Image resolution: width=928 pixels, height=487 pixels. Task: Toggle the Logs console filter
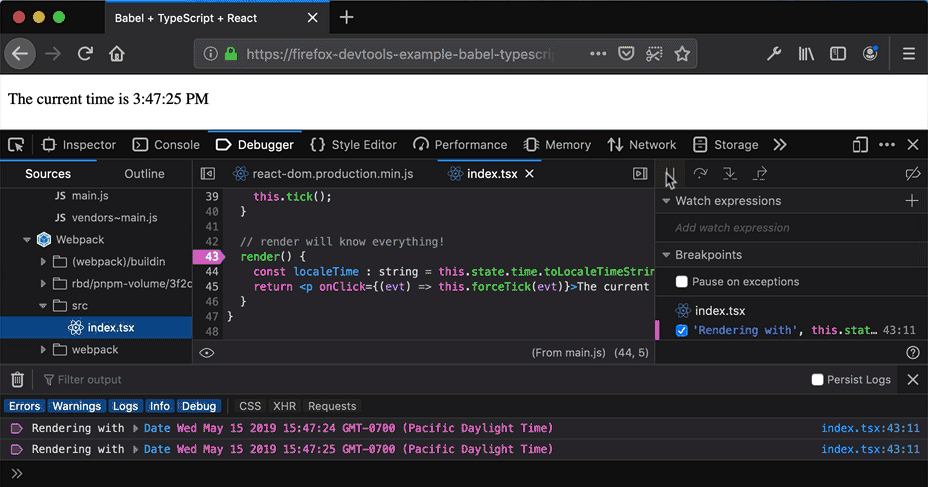point(125,406)
